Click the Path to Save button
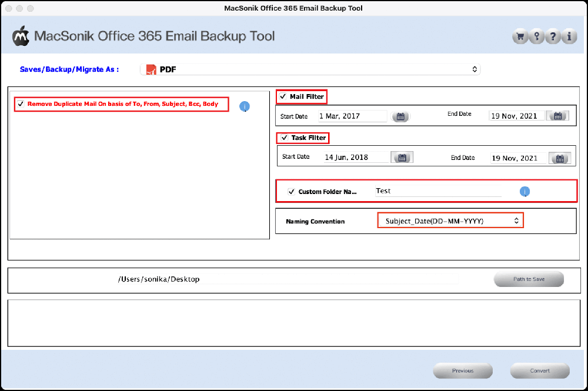 tap(529, 279)
